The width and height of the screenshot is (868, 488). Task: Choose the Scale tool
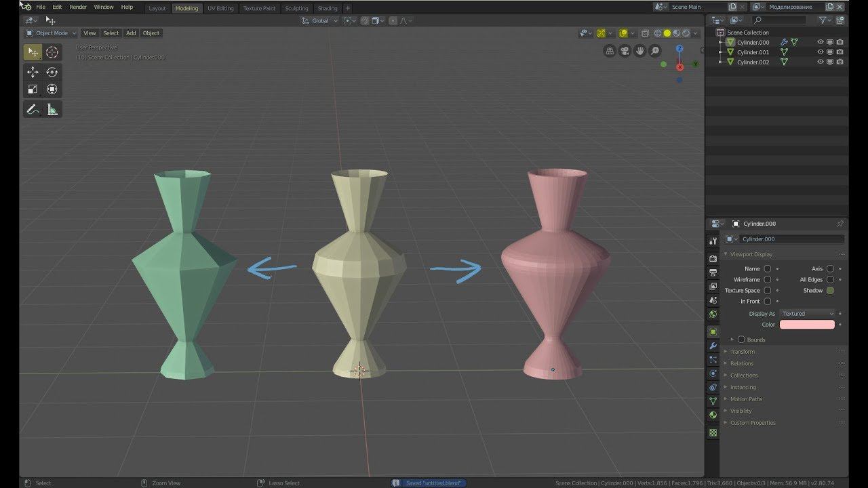33,89
